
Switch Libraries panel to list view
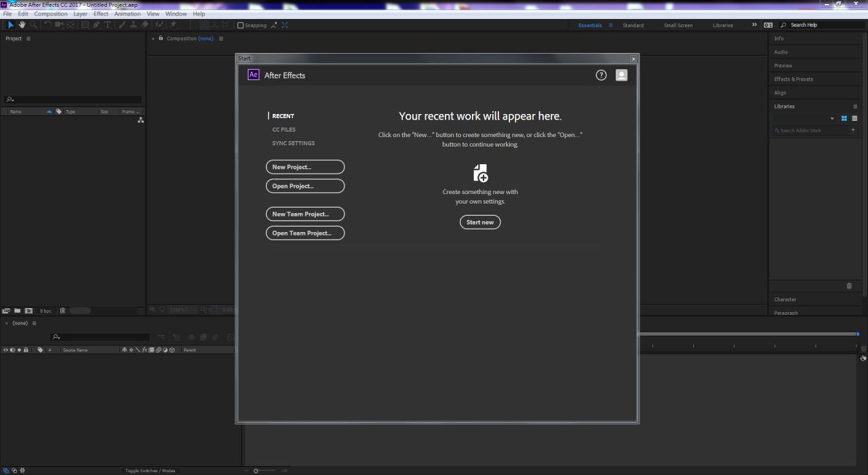pos(854,118)
